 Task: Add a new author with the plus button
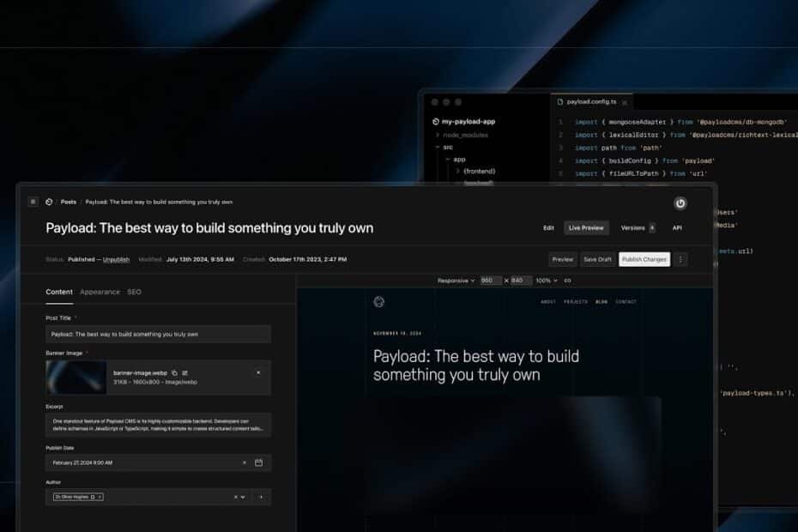pos(261,497)
